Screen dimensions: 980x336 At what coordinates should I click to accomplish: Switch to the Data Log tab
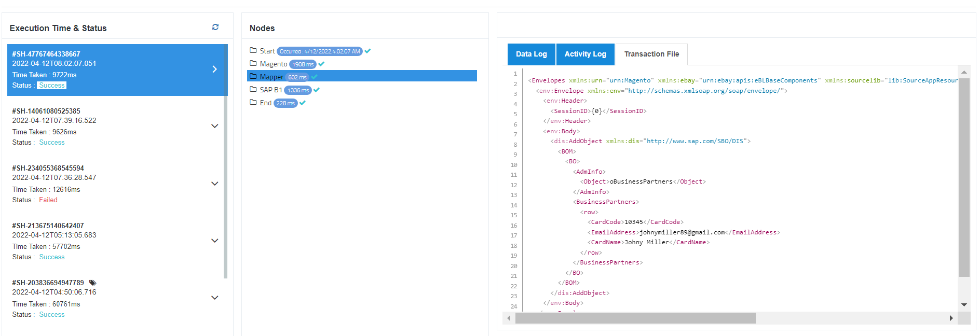click(531, 54)
